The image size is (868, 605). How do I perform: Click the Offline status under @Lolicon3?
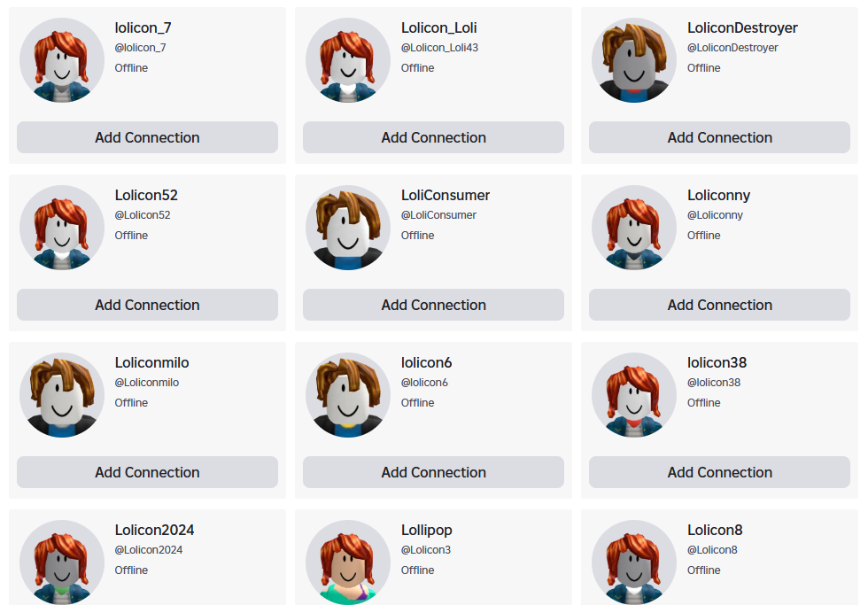pos(417,570)
